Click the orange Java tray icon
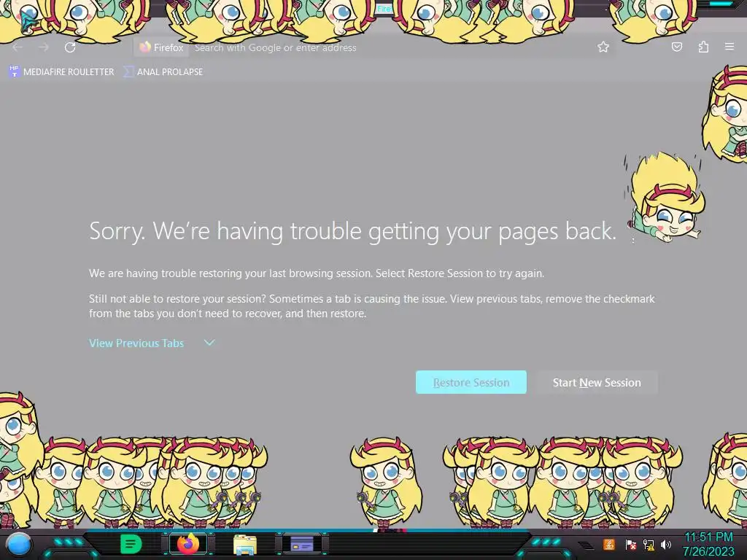Screen dimensions: 747x560 click(609, 544)
